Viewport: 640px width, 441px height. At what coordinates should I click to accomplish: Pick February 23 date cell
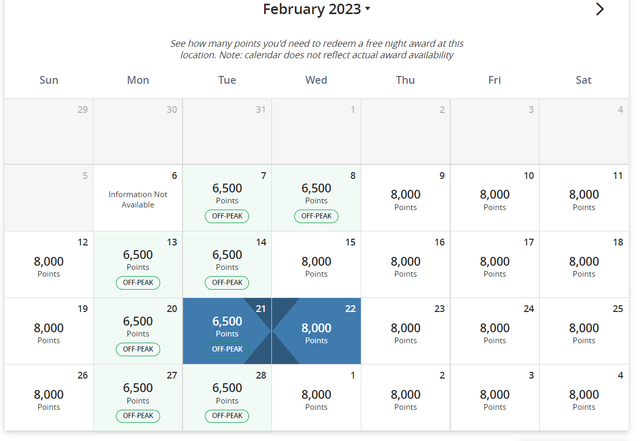pyautogui.click(x=405, y=331)
